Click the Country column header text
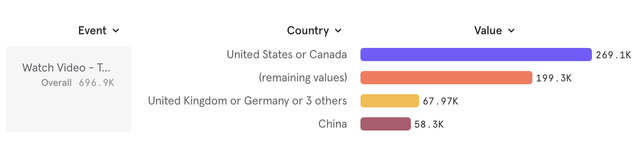This screenshot has width=644, height=152. click(308, 31)
